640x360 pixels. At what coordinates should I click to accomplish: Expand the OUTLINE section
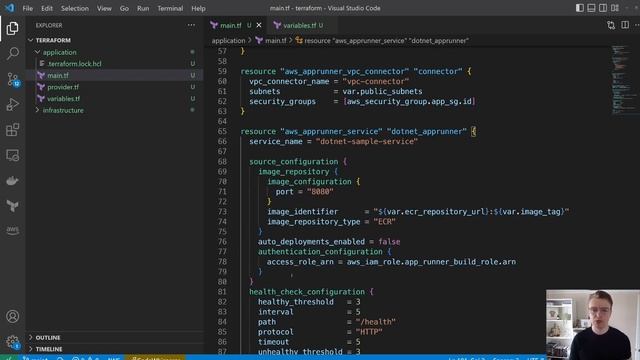click(x=48, y=338)
